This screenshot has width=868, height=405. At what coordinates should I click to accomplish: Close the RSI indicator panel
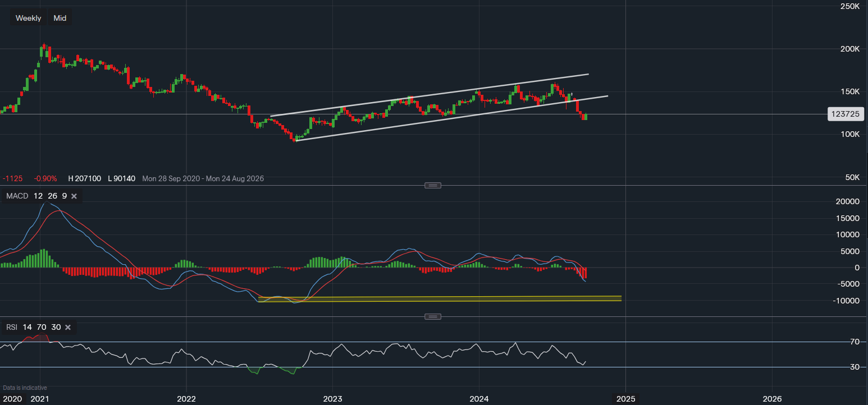[x=68, y=327]
